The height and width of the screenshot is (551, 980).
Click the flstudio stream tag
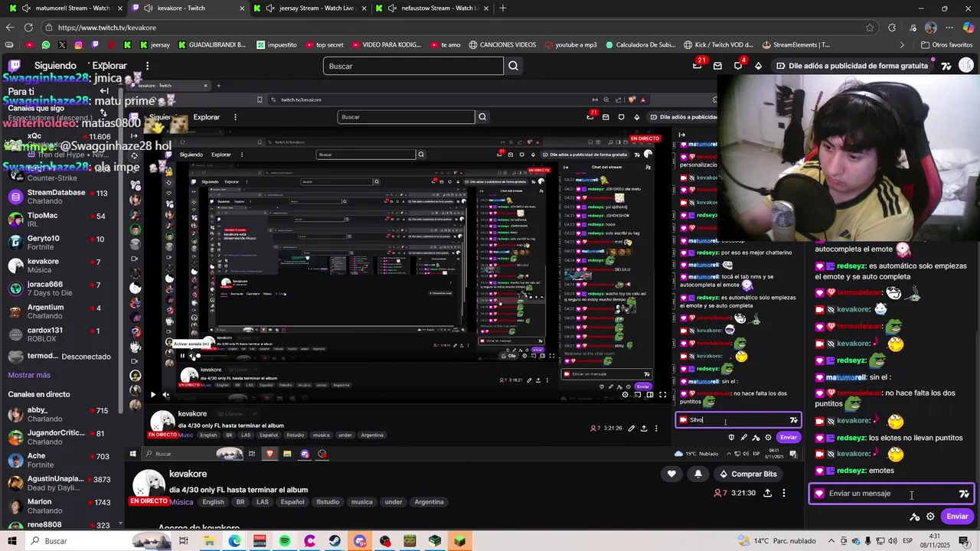tap(328, 502)
